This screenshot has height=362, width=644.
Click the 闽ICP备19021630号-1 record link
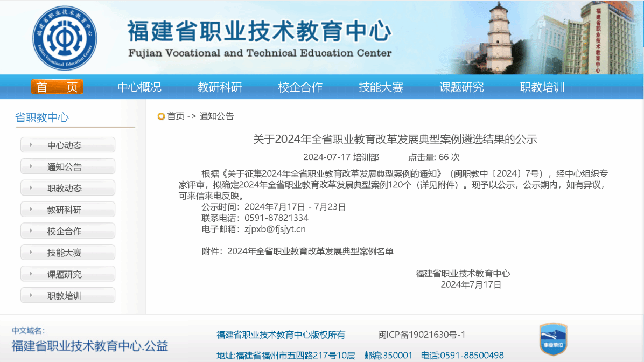(422, 335)
